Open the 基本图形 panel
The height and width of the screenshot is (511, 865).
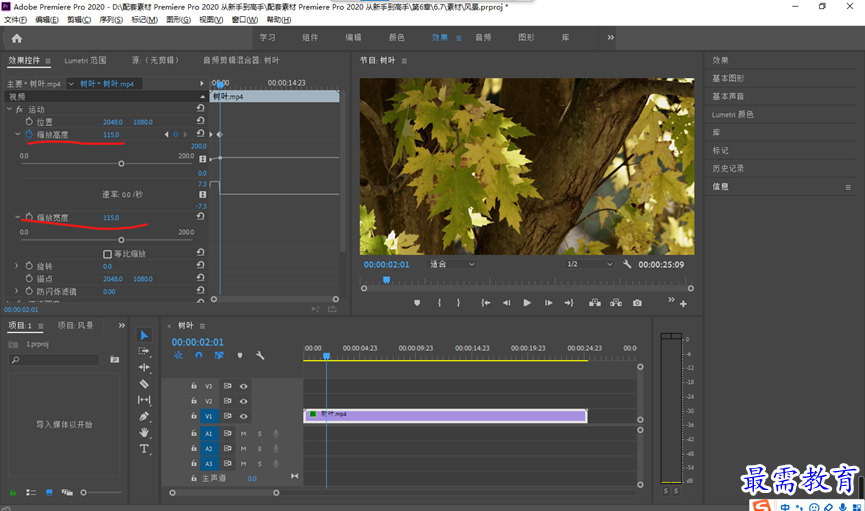click(x=728, y=78)
